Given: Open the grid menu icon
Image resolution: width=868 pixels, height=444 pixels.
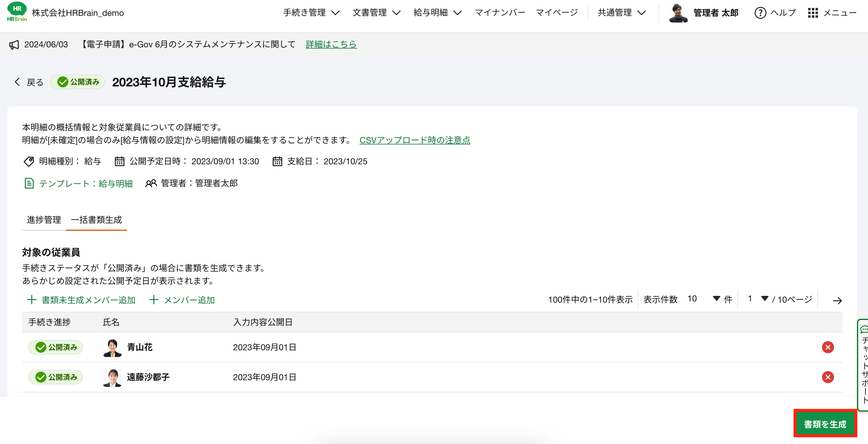Looking at the screenshot, I should click(x=813, y=13).
